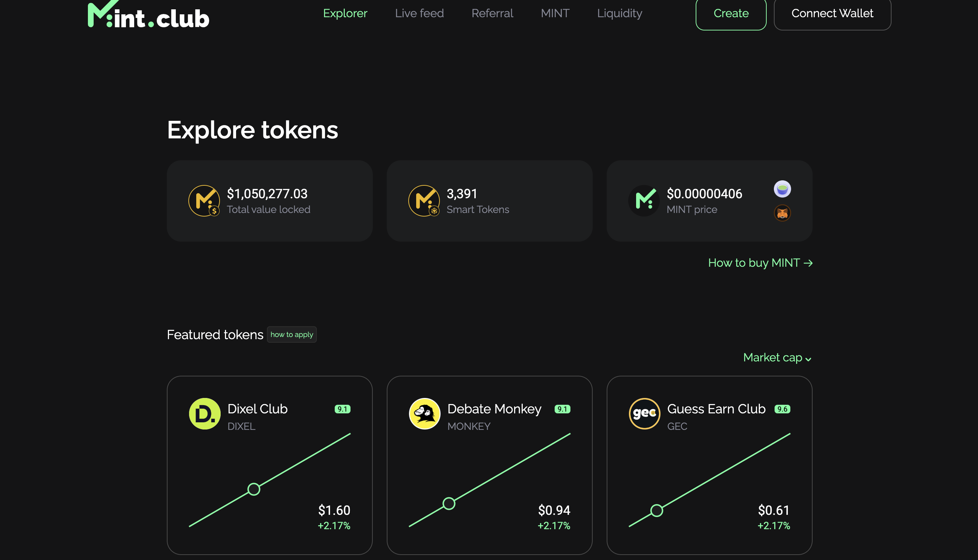The image size is (978, 560).
Task: Click the Mint.club logo
Action: click(x=149, y=15)
